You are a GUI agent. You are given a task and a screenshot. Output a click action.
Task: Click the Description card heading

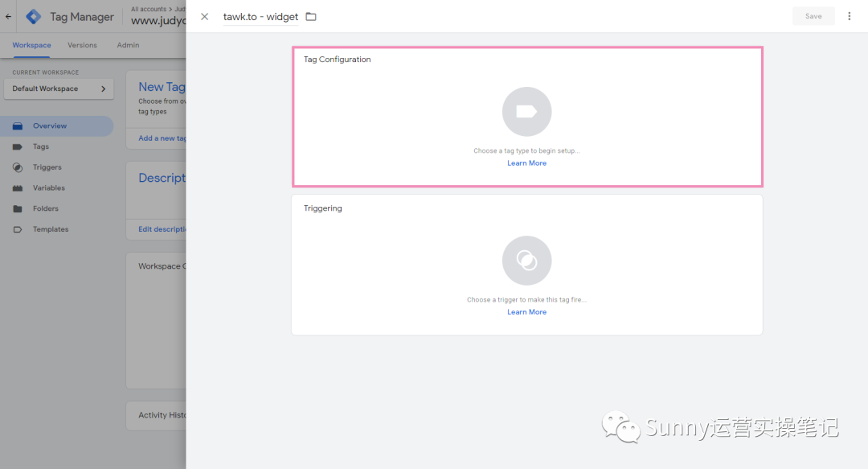pos(162,178)
